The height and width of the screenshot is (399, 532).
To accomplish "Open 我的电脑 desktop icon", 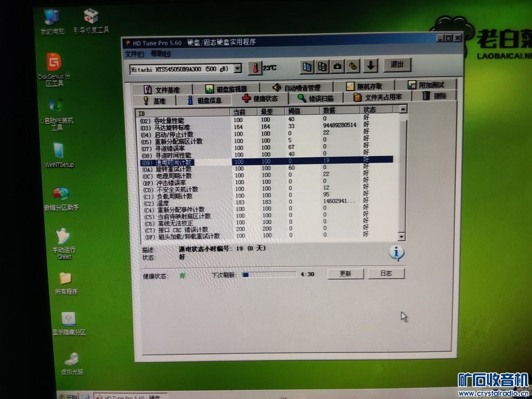I will 53,21.
